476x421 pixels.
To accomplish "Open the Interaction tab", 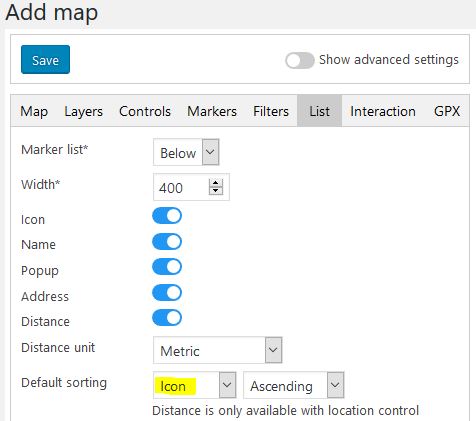I will click(383, 111).
